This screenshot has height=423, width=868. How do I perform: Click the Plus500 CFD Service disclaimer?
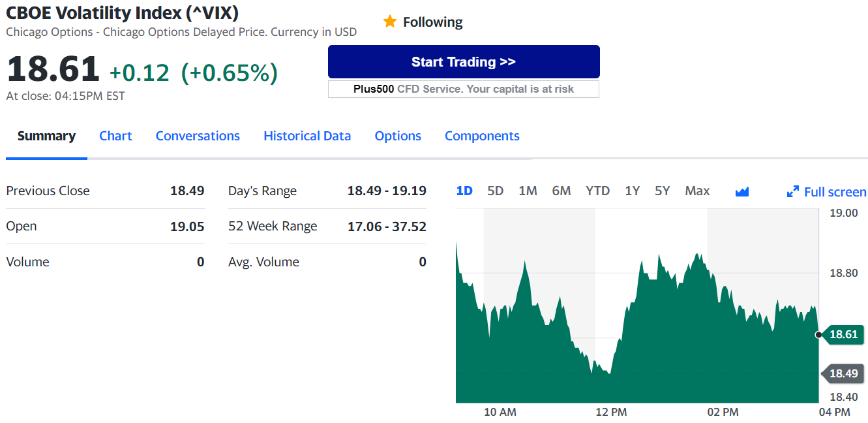coord(464,89)
